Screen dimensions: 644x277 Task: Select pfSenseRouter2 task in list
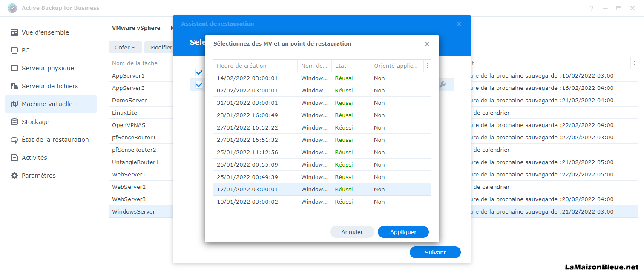pos(134,150)
